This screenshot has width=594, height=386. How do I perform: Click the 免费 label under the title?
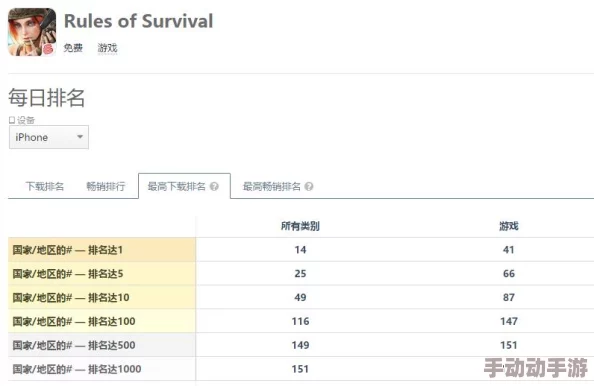click(73, 48)
